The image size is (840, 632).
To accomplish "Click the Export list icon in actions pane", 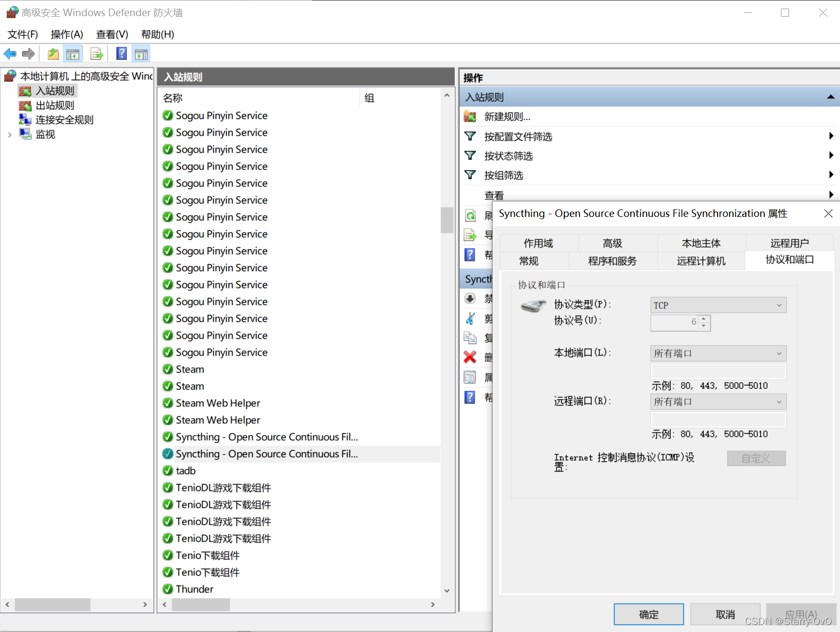I will point(470,235).
